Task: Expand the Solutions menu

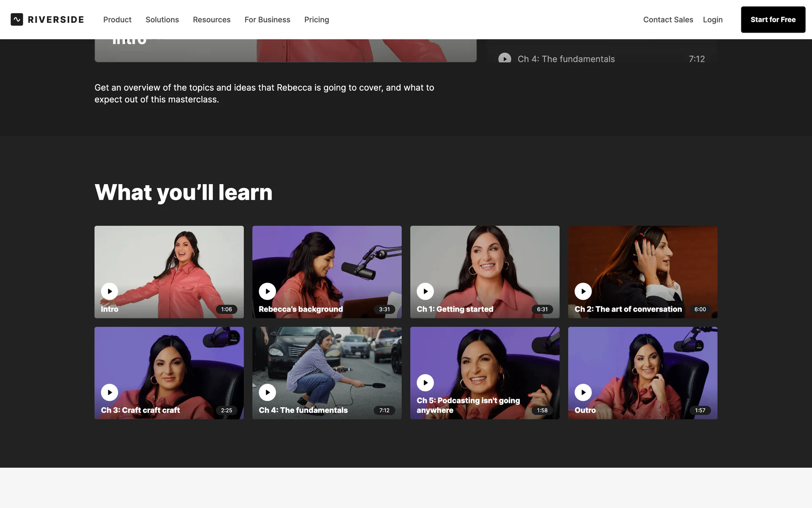Action: click(x=162, y=19)
